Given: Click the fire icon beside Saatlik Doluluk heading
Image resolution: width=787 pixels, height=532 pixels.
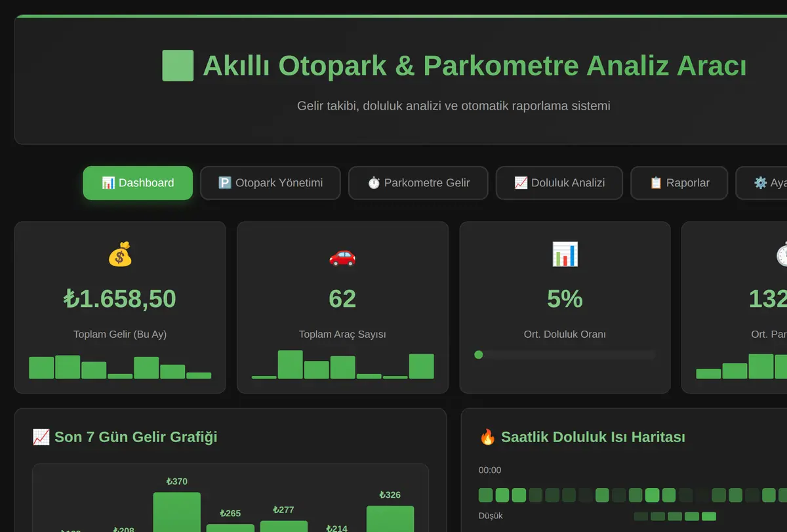Looking at the screenshot, I should 487,437.
